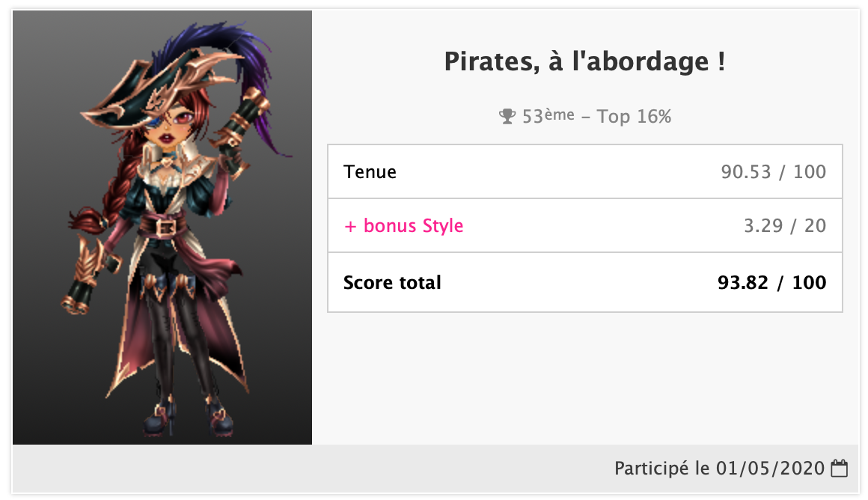Click the 93.82 / 100 total score
Viewport: 868px width, 500px height.
pyautogui.click(x=771, y=282)
